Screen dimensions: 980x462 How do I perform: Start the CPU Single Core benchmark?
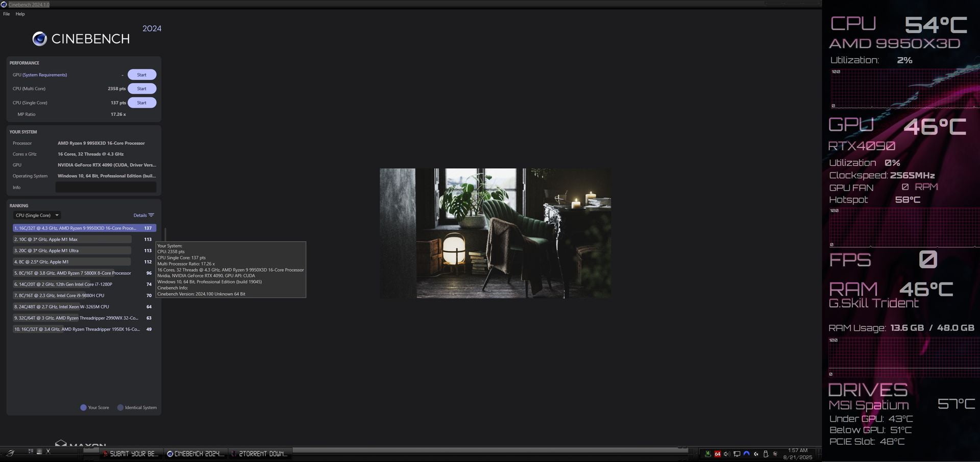click(142, 102)
